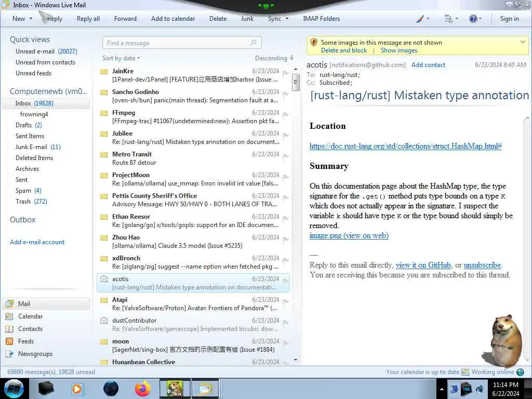The width and height of the screenshot is (532, 399).
Task: Click Show images link
Action: coord(399,50)
